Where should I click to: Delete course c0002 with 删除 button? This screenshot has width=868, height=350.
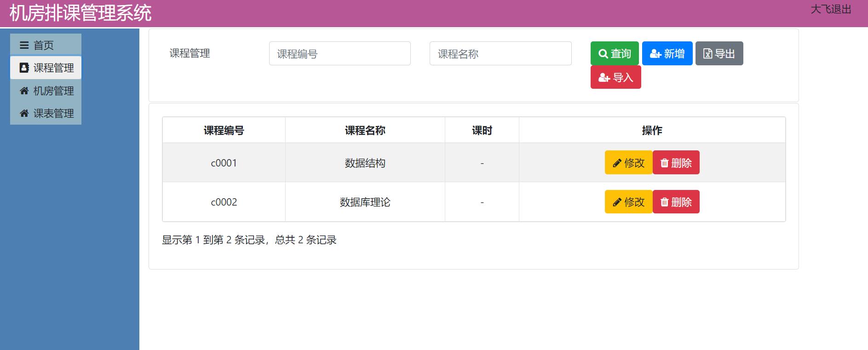click(676, 201)
